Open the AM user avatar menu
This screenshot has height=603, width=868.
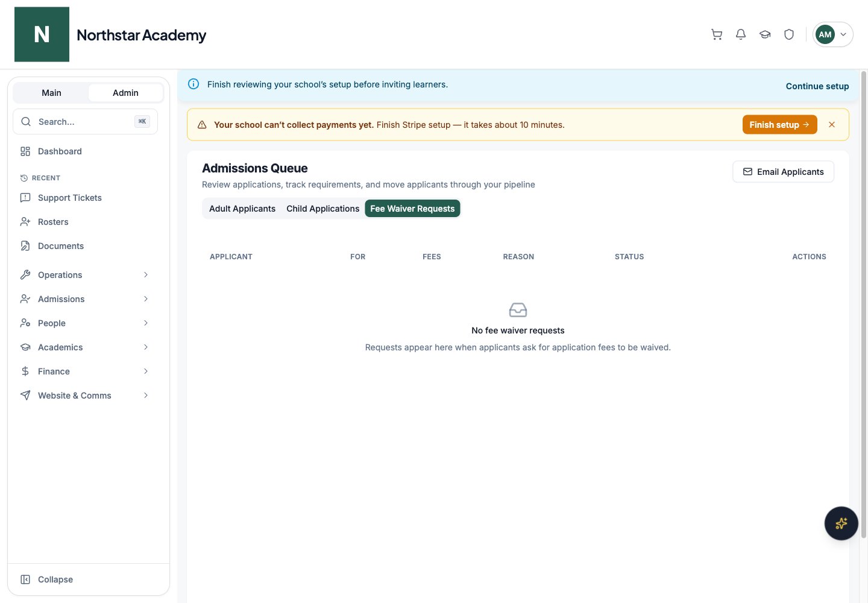click(x=832, y=34)
